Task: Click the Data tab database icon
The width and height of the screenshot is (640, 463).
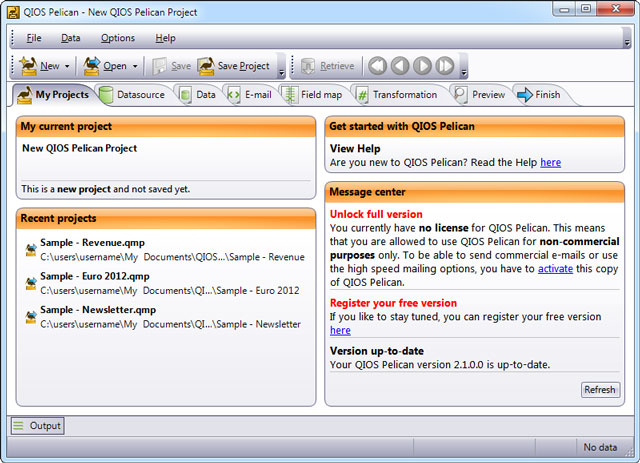Action: [x=185, y=95]
